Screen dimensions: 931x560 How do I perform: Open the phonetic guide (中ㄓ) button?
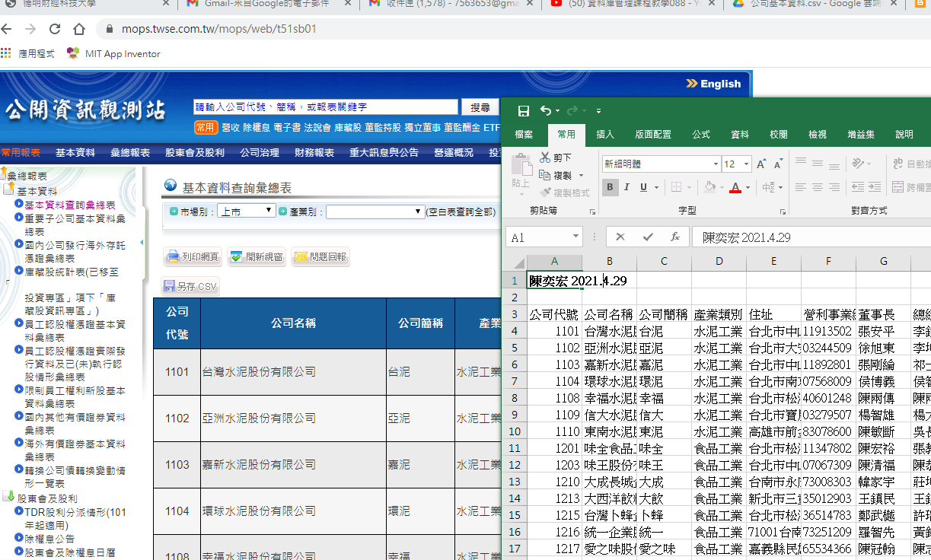768,187
